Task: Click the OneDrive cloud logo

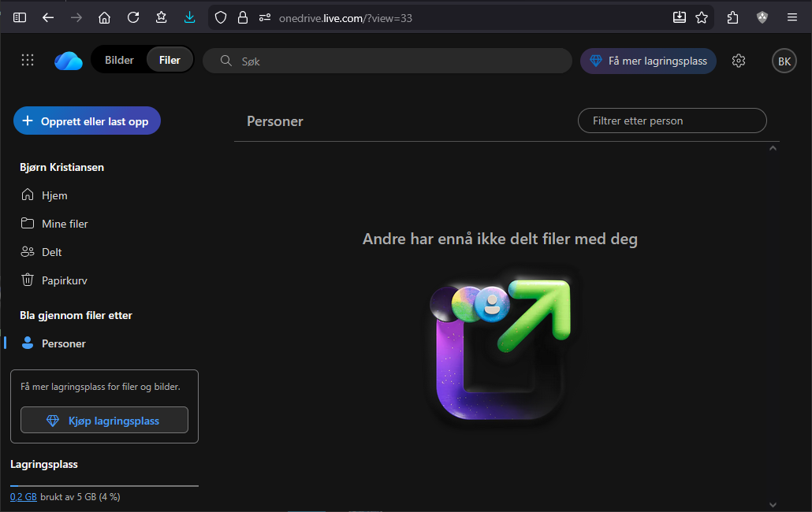Action: click(x=69, y=61)
